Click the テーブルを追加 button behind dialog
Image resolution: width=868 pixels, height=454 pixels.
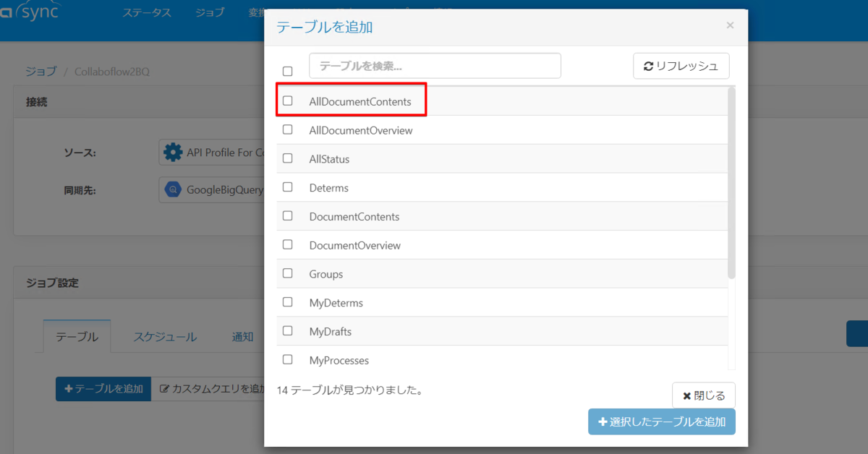103,389
